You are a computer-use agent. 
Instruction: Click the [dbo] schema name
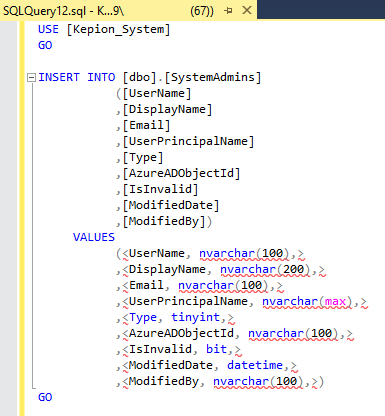pos(139,77)
